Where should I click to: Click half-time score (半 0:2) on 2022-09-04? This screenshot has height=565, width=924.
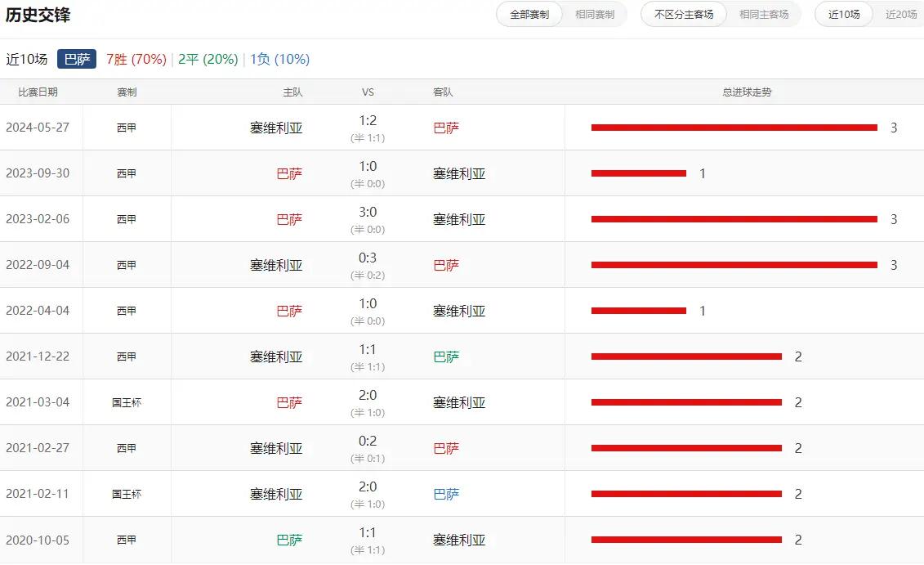[368, 276]
